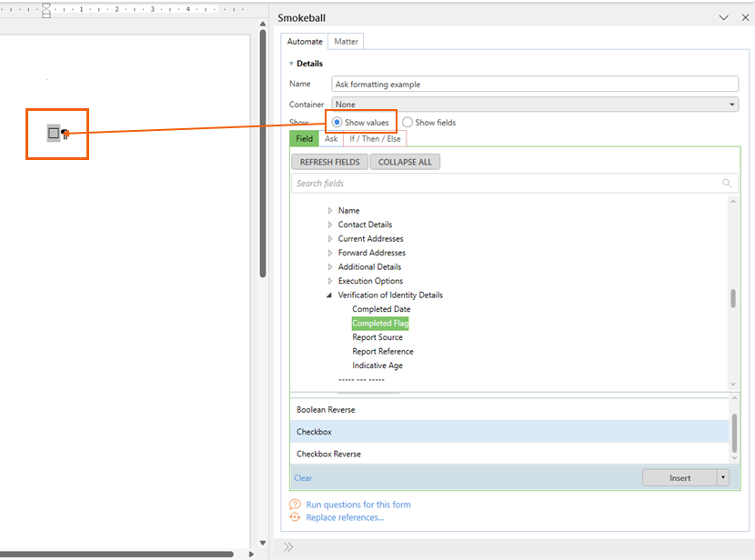Expand the Forward Addresses node

point(330,253)
